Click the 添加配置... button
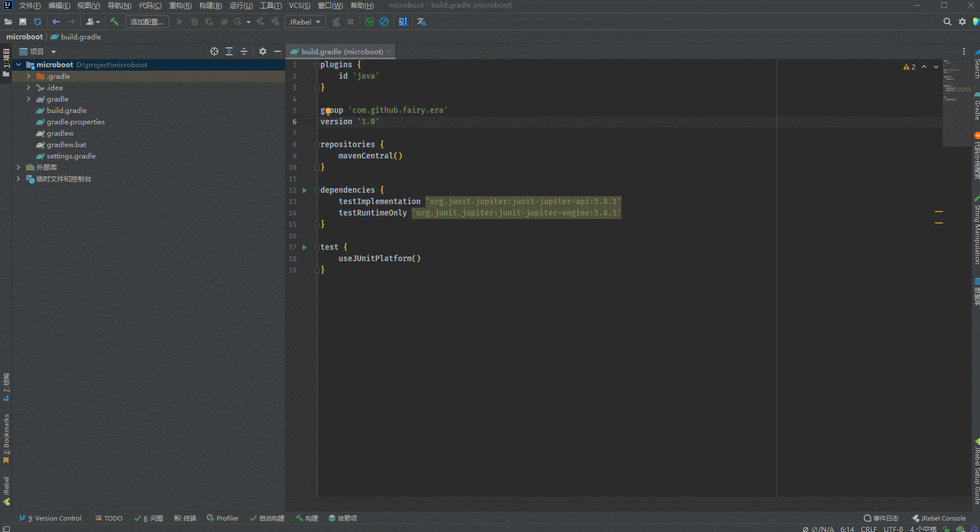 pyautogui.click(x=147, y=22)
